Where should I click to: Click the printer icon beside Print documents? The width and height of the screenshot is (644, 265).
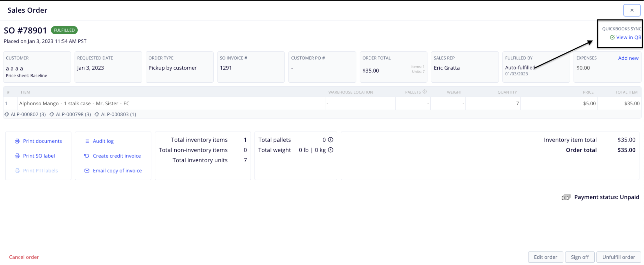[x=17, y=141]
